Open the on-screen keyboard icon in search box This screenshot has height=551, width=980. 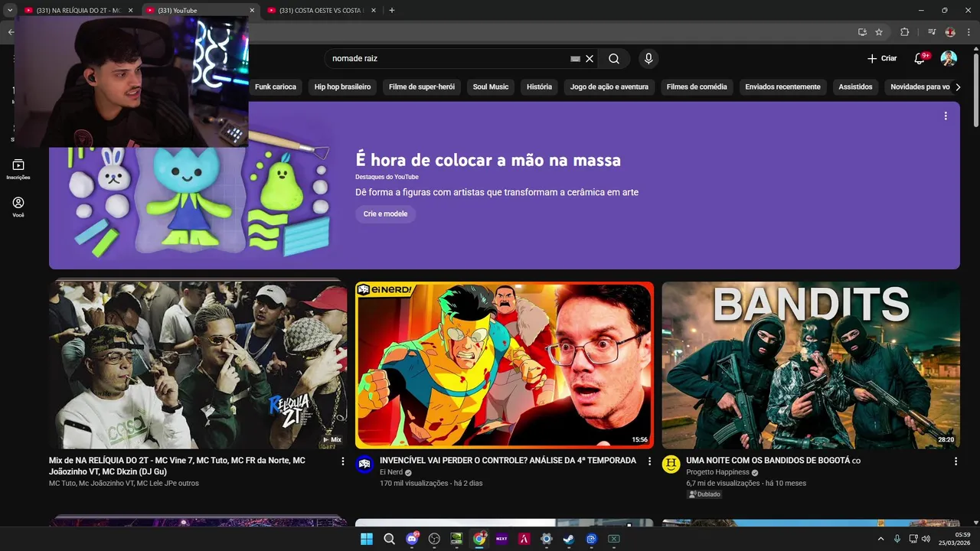tap(576, 59)
